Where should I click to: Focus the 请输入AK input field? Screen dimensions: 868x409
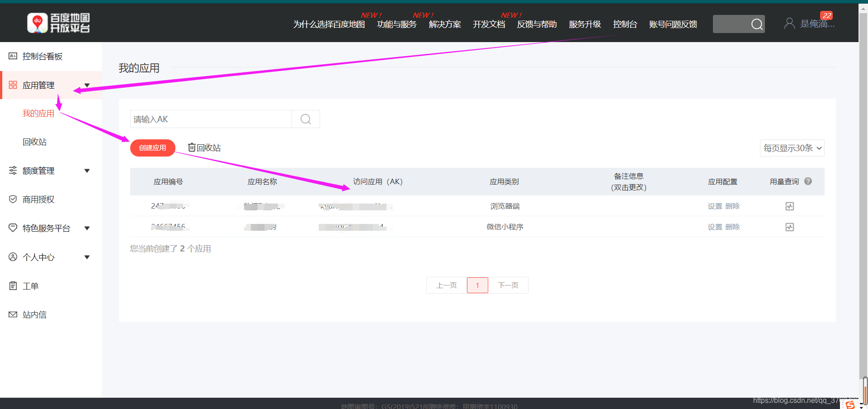pos(211,119)
